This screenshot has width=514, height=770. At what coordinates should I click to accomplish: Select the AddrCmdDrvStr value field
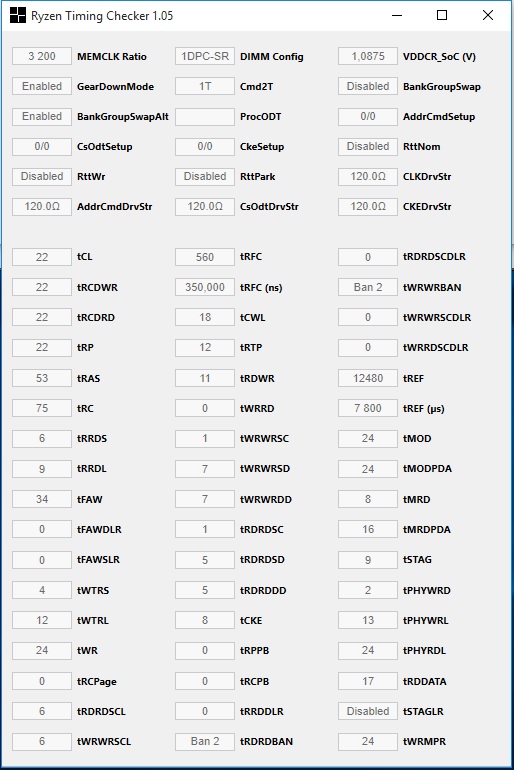(42, 206)
